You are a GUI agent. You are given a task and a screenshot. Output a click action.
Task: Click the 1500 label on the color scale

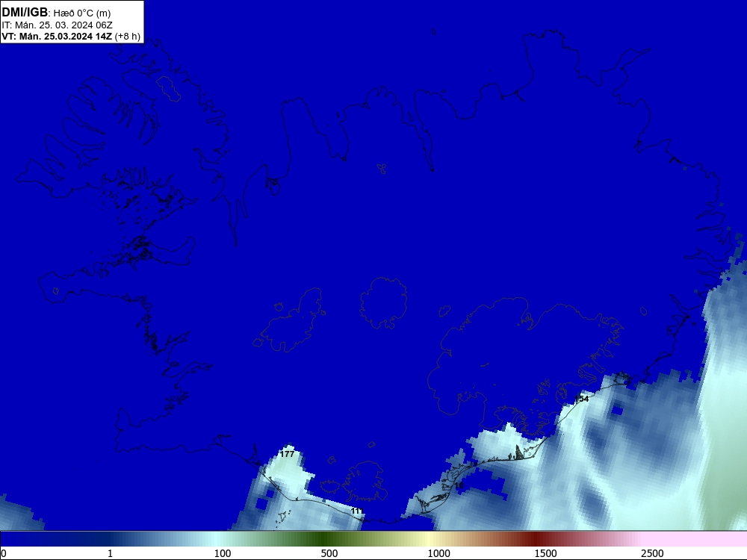[545, 553]
